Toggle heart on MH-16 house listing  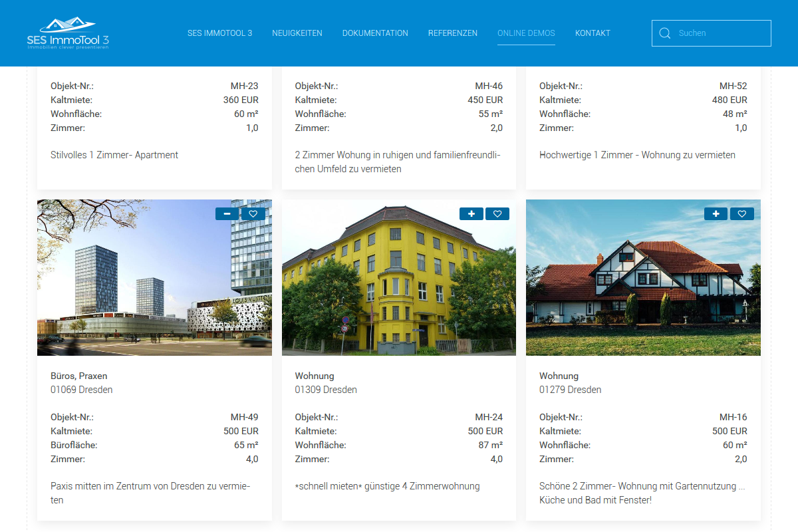[x=741, y=213]
